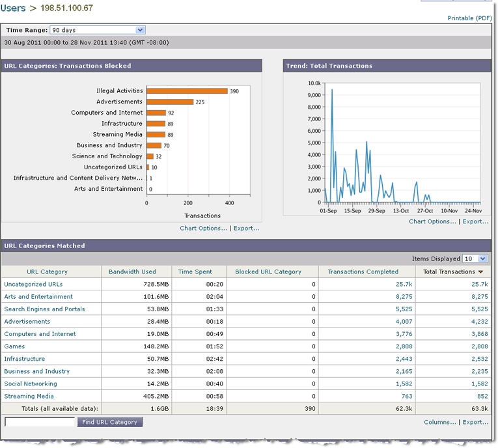
Task: Click 763 completed for Streaming Media
Action: (x=406, y=396)
